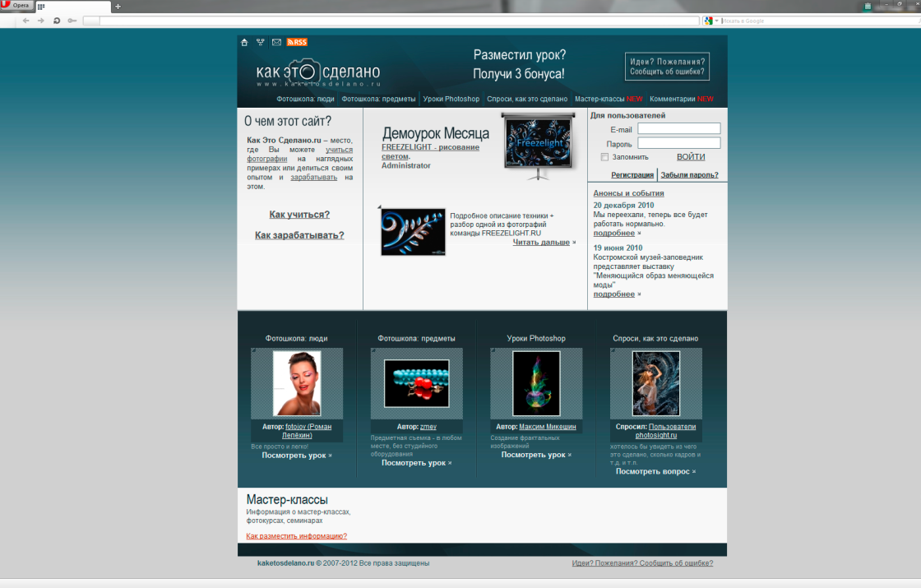Image resolution: width=921 pixels, height=588 pixels.
Task: Click the browser back arrow
Action: pos(26,21)
